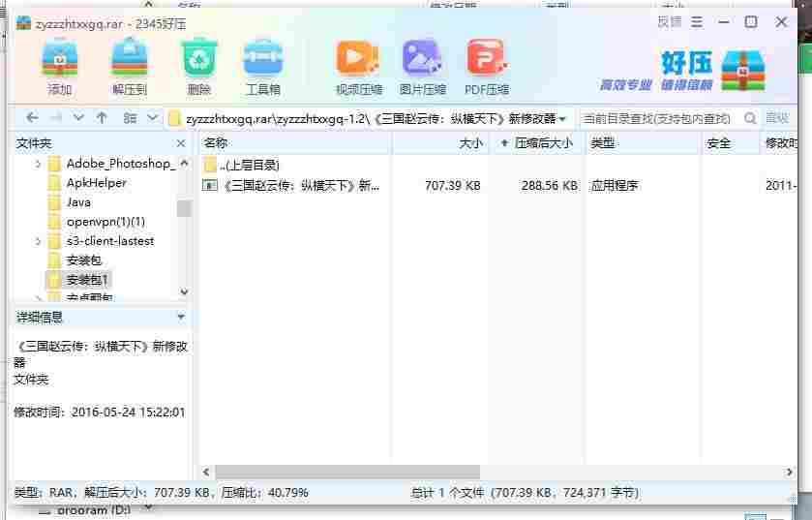The width and height of the screenshot is (812, 520).
Task: Click the 解压到 (Extract to) icon
Action: (x=130, y=68)
